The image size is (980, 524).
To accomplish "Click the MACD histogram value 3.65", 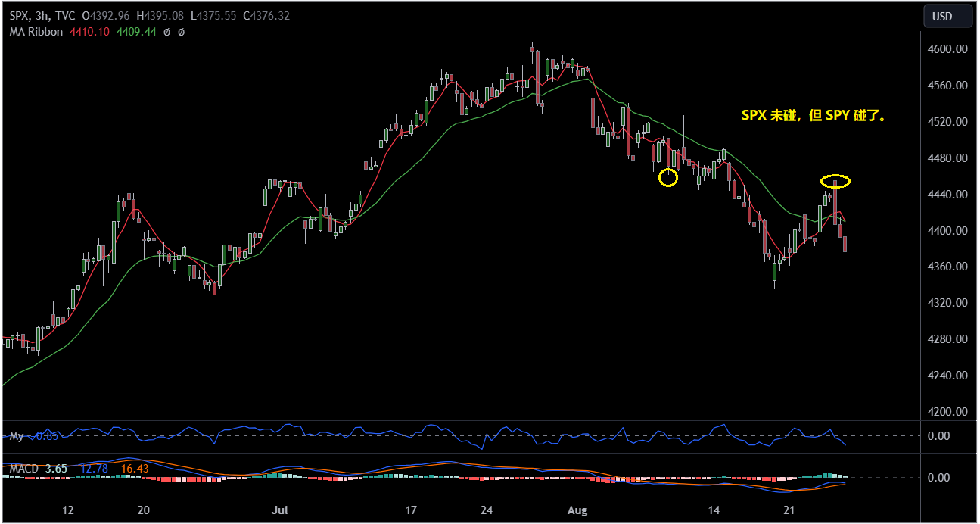I will [x=56, y=469].
